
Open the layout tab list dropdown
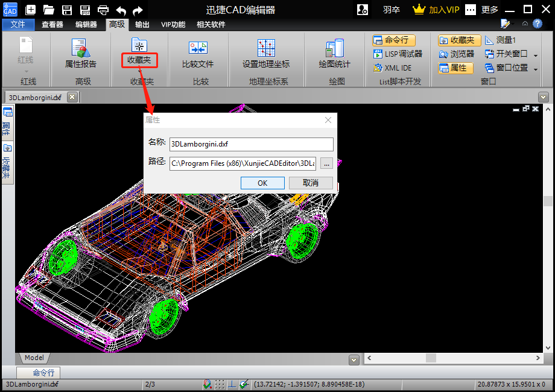(354, 360)
